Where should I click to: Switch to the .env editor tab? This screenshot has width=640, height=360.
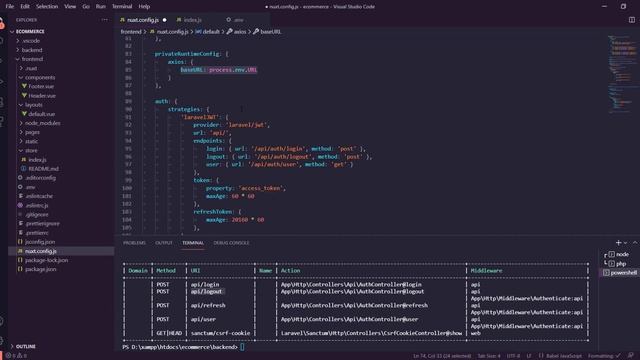coord(238,20)
